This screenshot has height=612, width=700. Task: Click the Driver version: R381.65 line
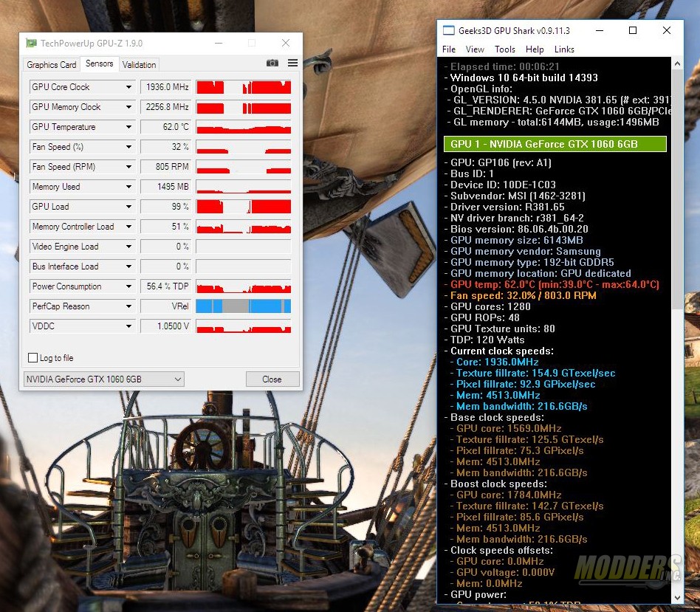(504, 207)
